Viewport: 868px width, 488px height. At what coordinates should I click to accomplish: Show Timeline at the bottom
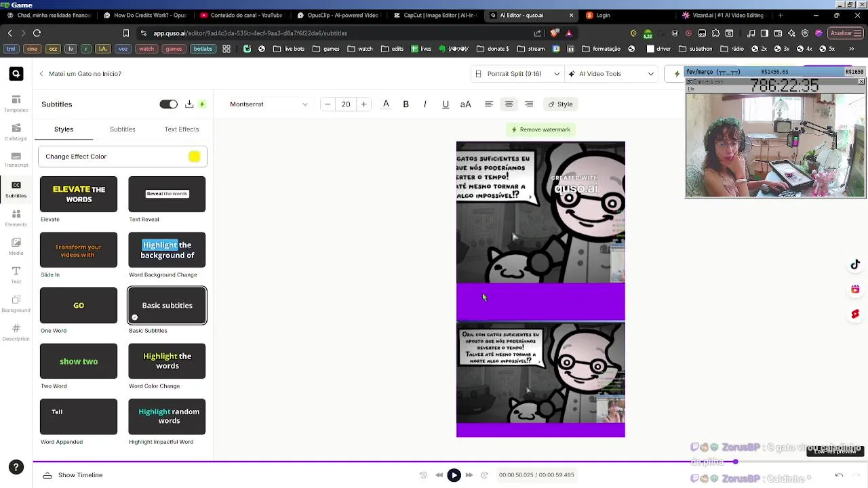coord(73,475)
